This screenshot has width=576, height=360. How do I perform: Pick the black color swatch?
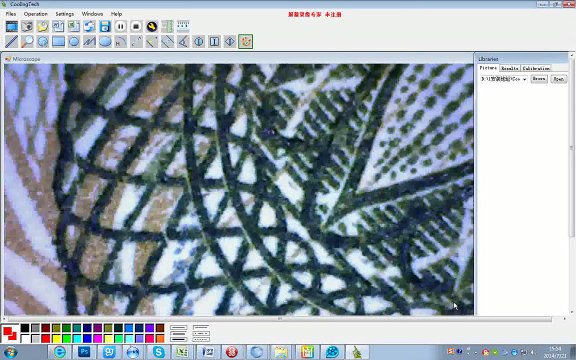25,328
